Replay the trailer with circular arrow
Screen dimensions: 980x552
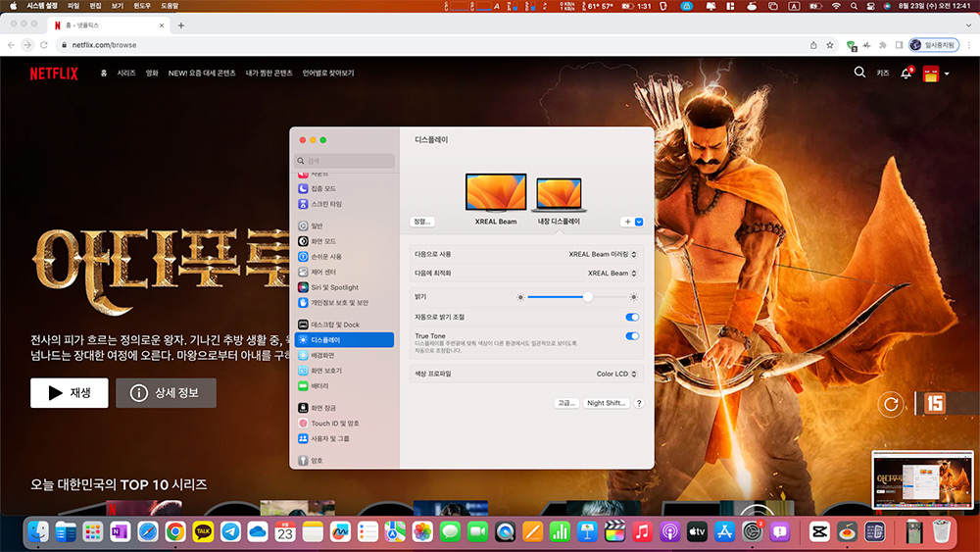891,404
